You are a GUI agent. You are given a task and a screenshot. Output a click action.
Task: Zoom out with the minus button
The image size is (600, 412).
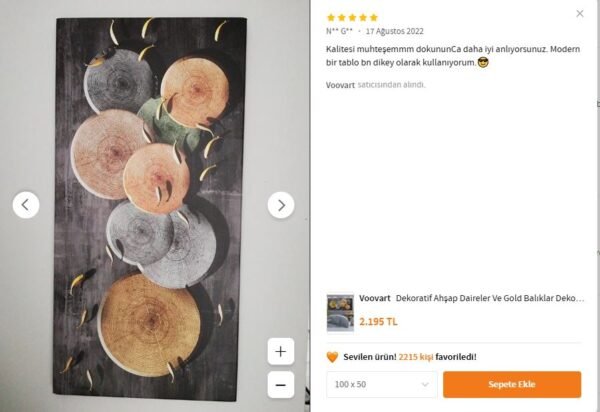281,384
